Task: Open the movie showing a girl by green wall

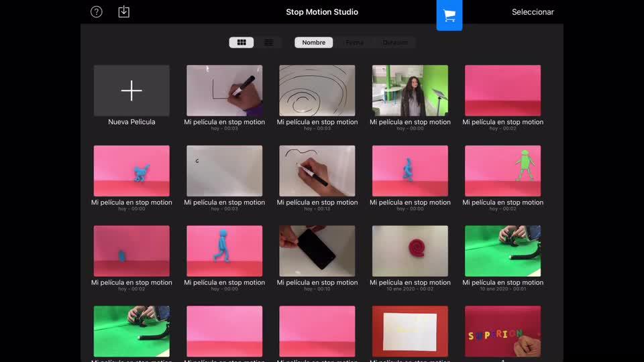Action: pos(410,90)
